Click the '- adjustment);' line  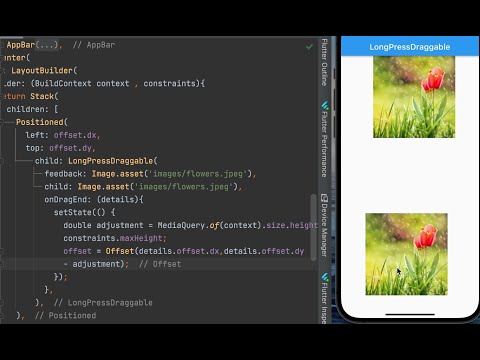tap(96, 264)
